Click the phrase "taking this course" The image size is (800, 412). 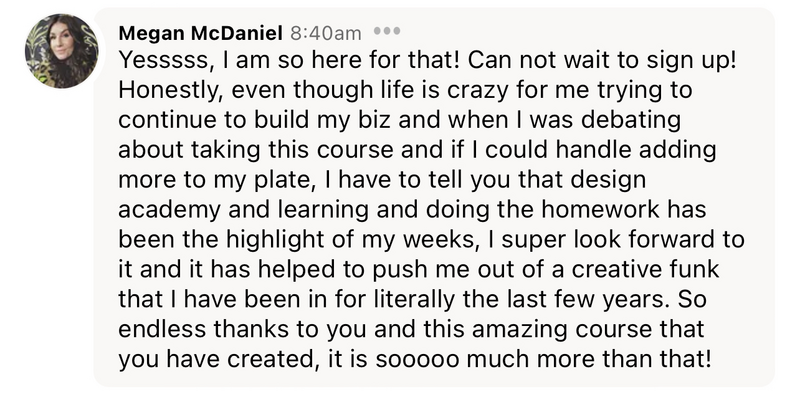[x=292, y=150]
